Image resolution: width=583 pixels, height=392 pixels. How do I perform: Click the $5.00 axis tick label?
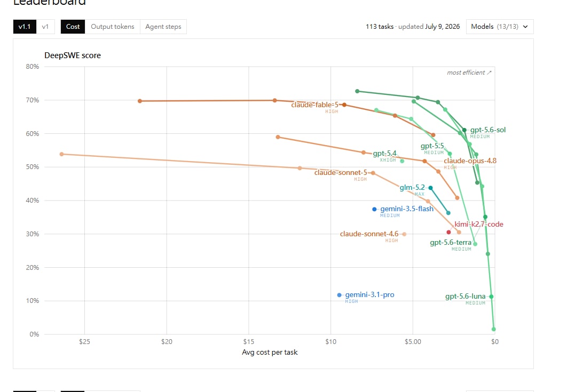click(413, 341)
